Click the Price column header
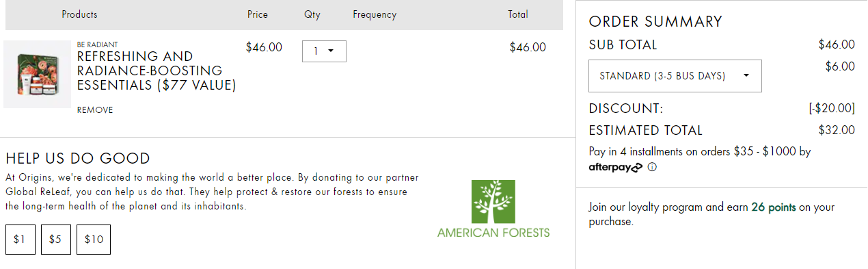The width and height of the screenshot is (868, 269). (x=258, y=14)
